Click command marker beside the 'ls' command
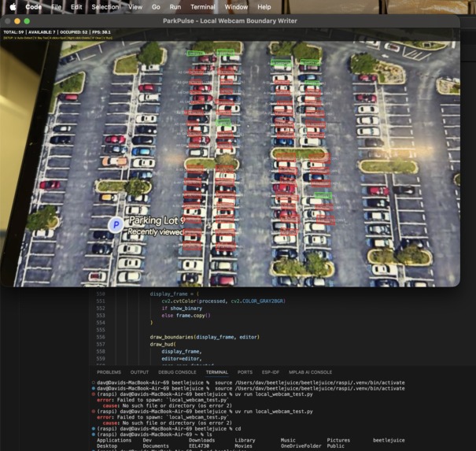Image resolution: width=476 pixels, height=451 pixels. pos(94,434)
